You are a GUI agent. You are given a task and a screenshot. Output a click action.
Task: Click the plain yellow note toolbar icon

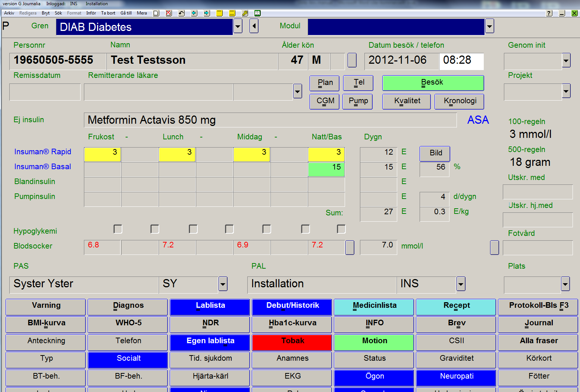[x=219, y=13]
